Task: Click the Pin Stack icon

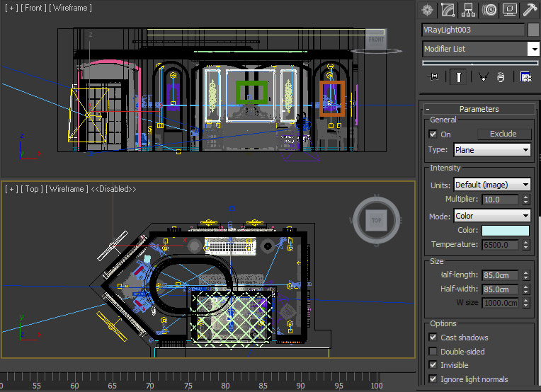Action: coord(433,77)
